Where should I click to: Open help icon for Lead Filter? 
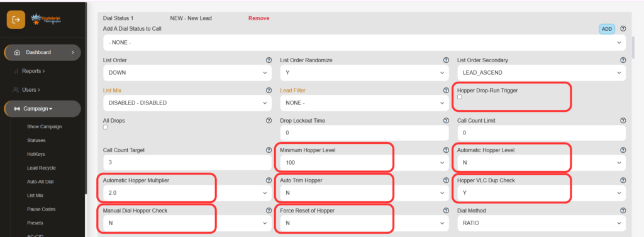446,91
